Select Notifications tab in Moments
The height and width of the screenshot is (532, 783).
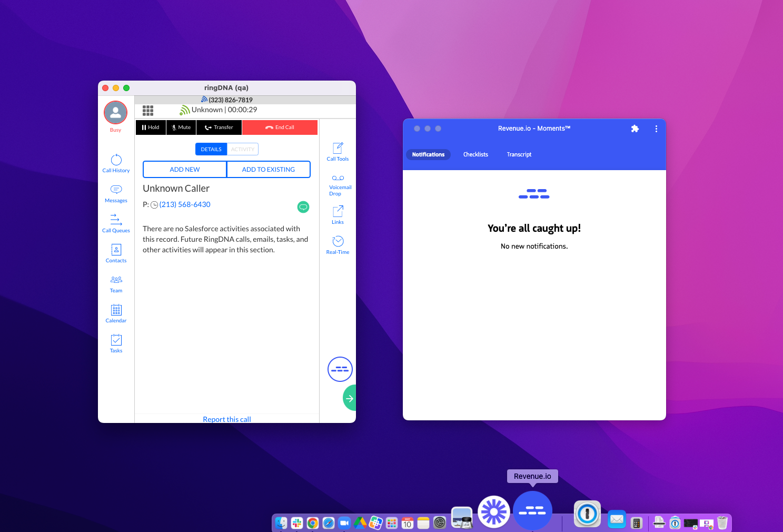428,154
